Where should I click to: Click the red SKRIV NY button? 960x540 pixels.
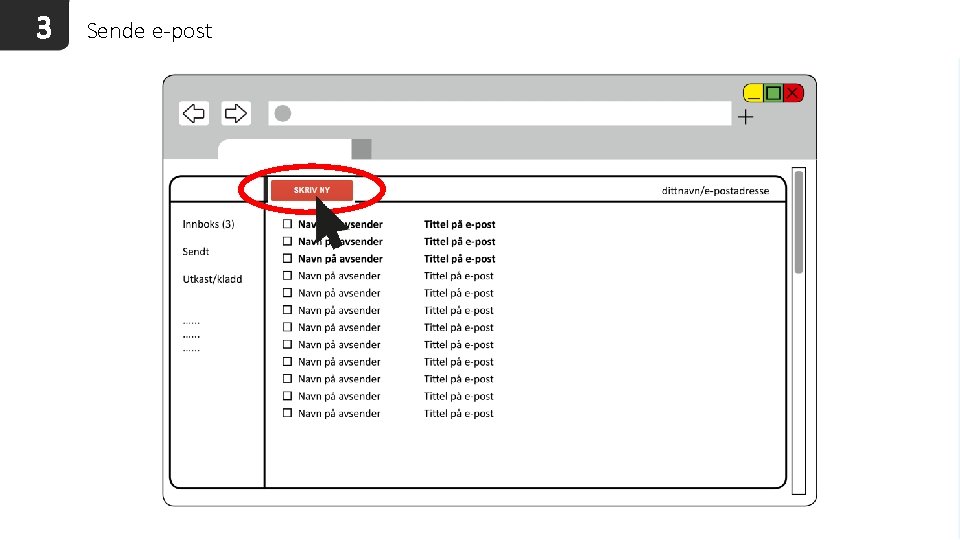click(x=312, y=190)
